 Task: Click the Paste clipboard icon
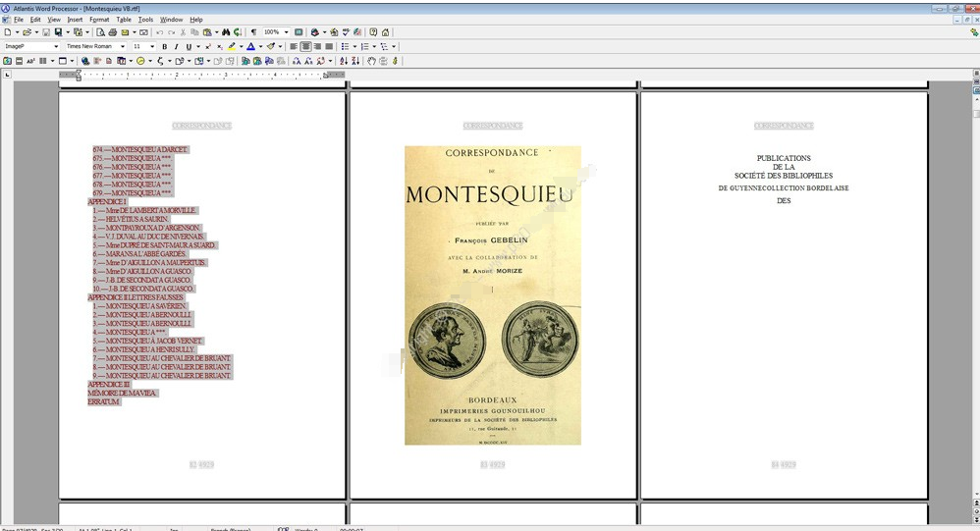pyautogui.click(x=205, y=32)
